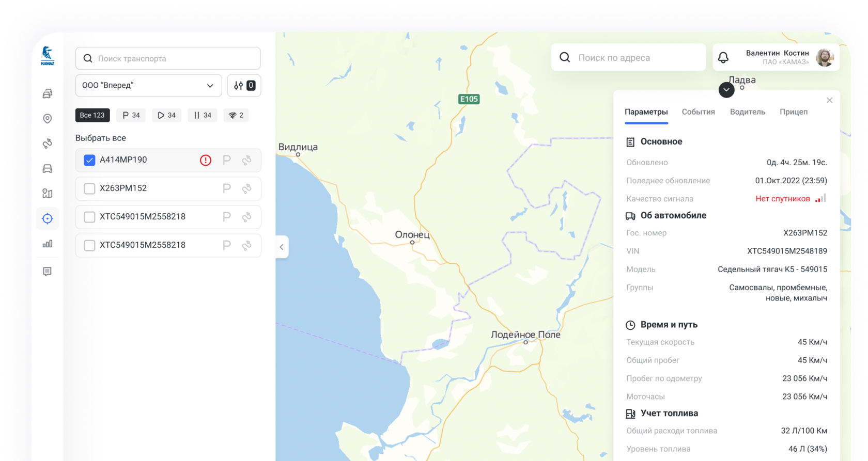The image size is (868, 461).
Task: Click the fuel pump icon beside Учет топлива
Action: pos(630,414)
